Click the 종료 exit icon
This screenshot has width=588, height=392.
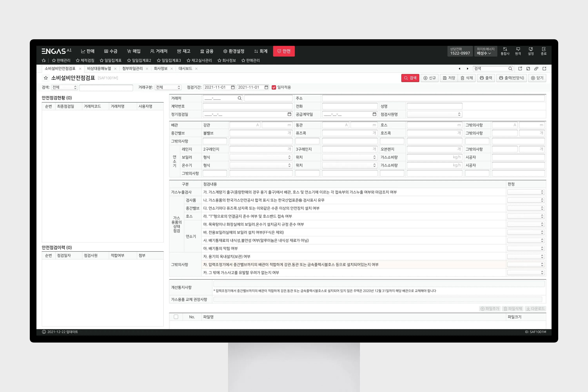(544, 51)
